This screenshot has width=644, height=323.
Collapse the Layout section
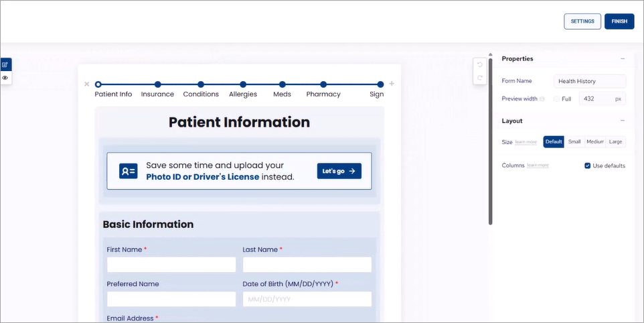click(623, 121)
